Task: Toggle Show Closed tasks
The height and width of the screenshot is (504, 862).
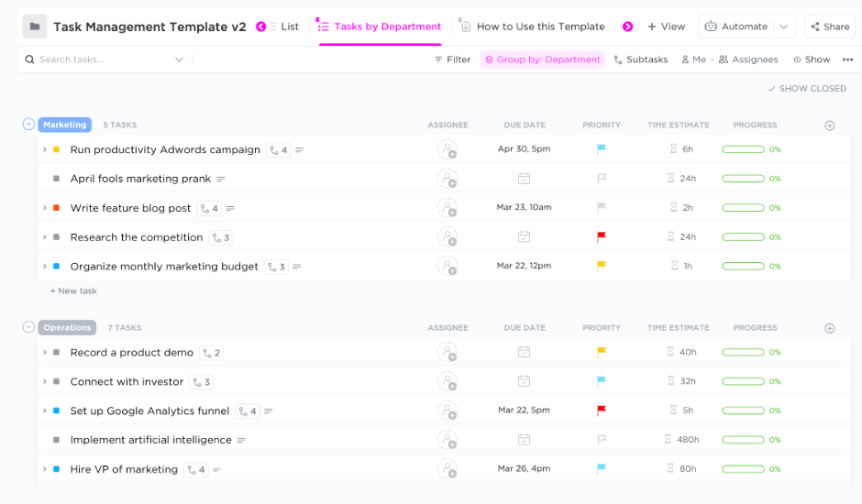Action: pyautogui.click(x=807, y=89)
